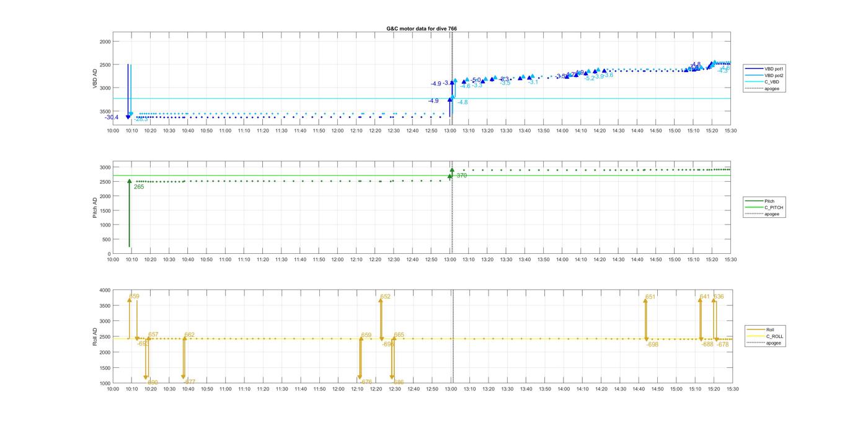Viewport: 868px width, 430px height.
Task: Click the '1000' tick on the Roll axis
Action: [105, 383]
